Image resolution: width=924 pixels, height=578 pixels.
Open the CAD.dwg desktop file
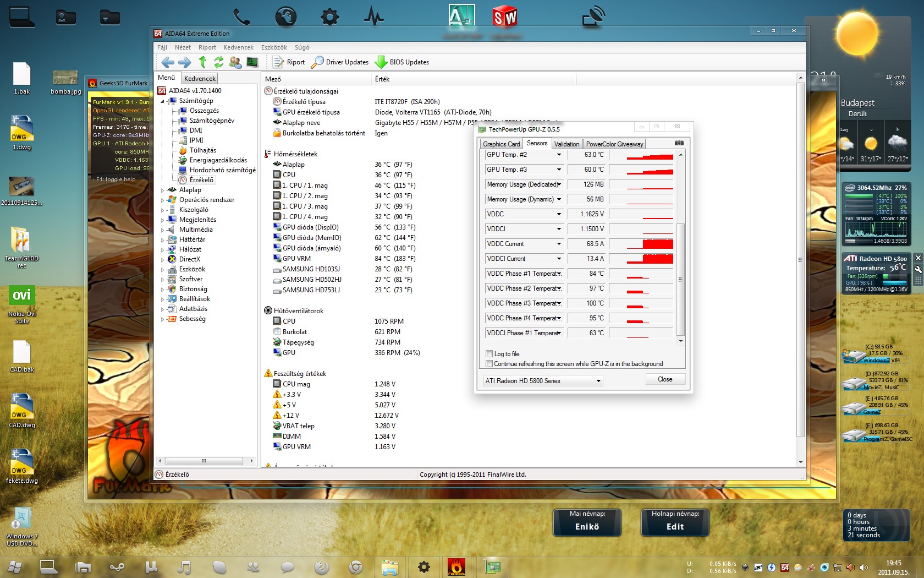[22, 411]
